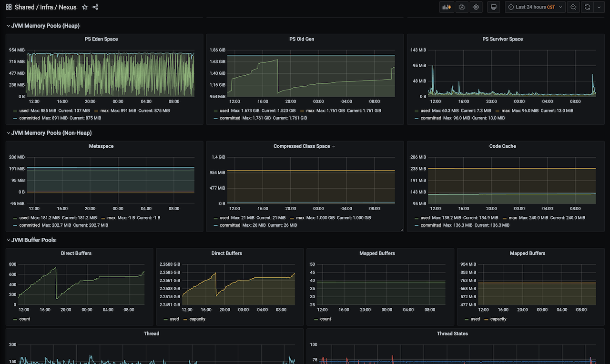Viewport: 610px width, 364px height.
Task: Save the dashboard via disk icon
Action: pos(461,7)
